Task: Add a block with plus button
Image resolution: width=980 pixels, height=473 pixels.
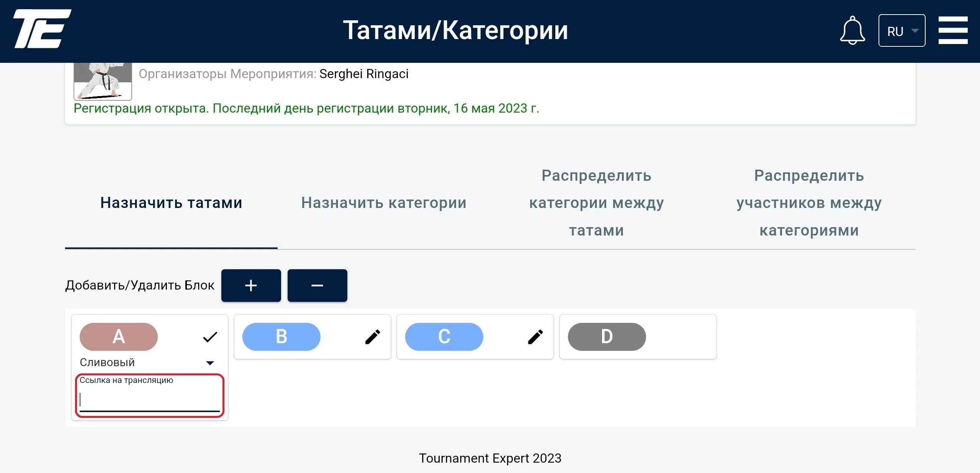Action: [251, 285]
